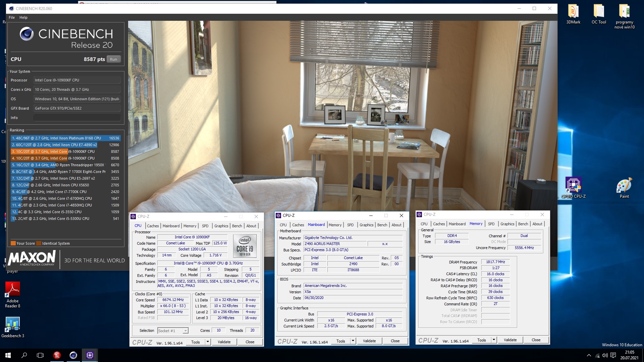Open Cinebench File menu

12,17
